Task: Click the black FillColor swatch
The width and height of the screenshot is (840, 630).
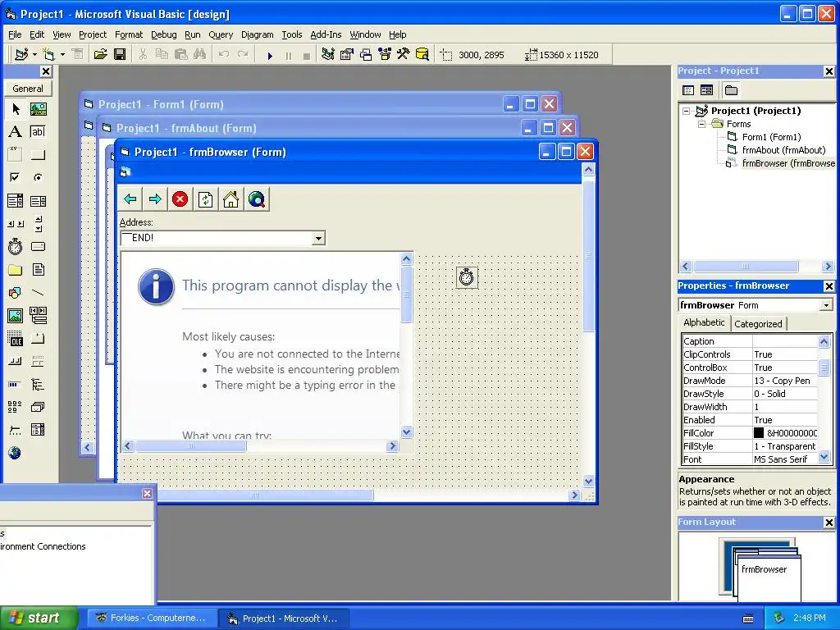Action: [759, 433]
